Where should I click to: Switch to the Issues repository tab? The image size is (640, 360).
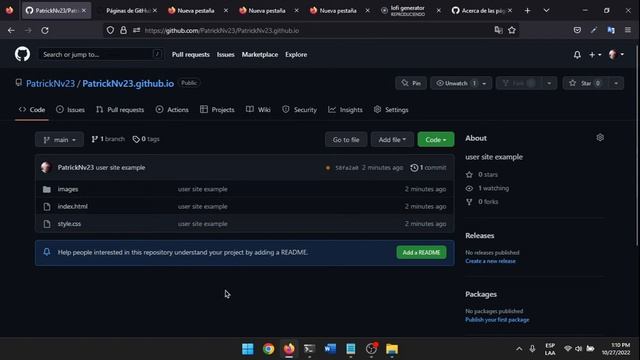pyautogui.click(x=71, y=109)
